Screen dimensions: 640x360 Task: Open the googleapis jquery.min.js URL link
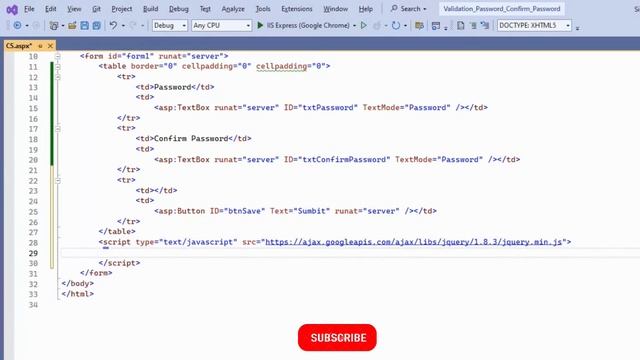point(413,242)
